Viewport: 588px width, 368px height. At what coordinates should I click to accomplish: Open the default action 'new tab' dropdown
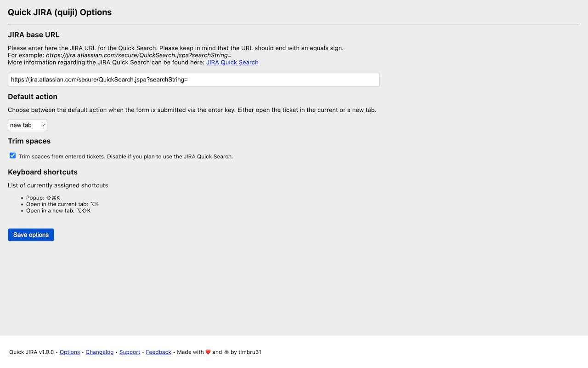click(x=28, y=125)
